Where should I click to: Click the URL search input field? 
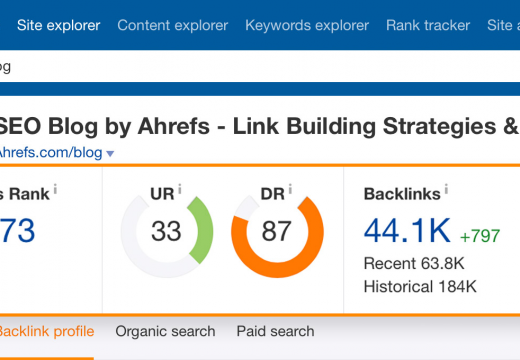pos(260,66)
